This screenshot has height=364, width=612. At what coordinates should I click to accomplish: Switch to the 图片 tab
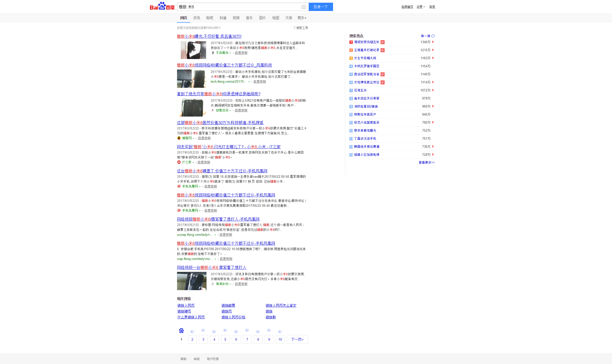click(x=262, y=18)
